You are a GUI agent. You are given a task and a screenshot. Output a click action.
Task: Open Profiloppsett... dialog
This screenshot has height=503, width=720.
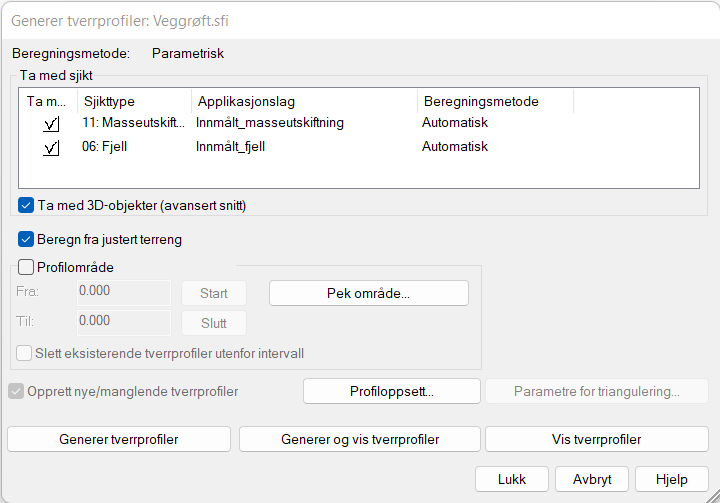tap(392, 391)
